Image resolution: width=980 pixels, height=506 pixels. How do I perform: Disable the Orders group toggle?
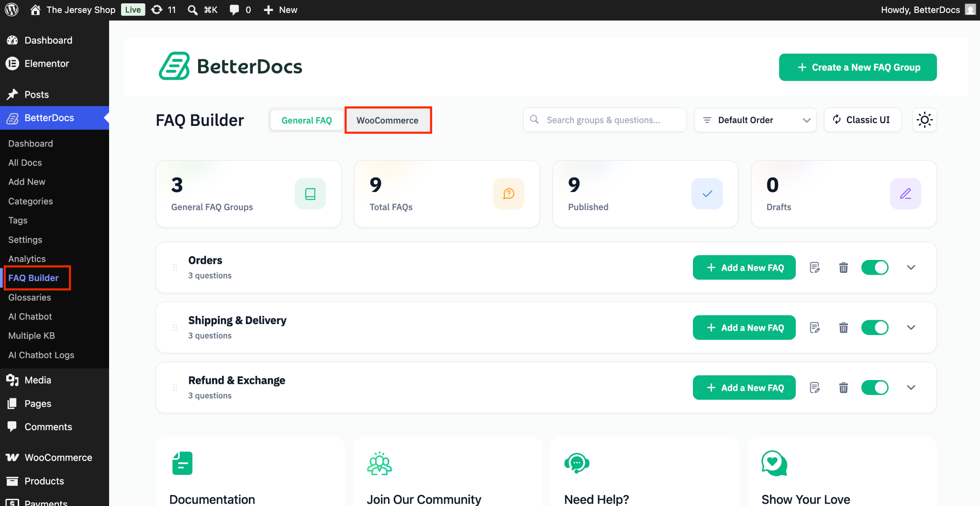tap(875, 268)
